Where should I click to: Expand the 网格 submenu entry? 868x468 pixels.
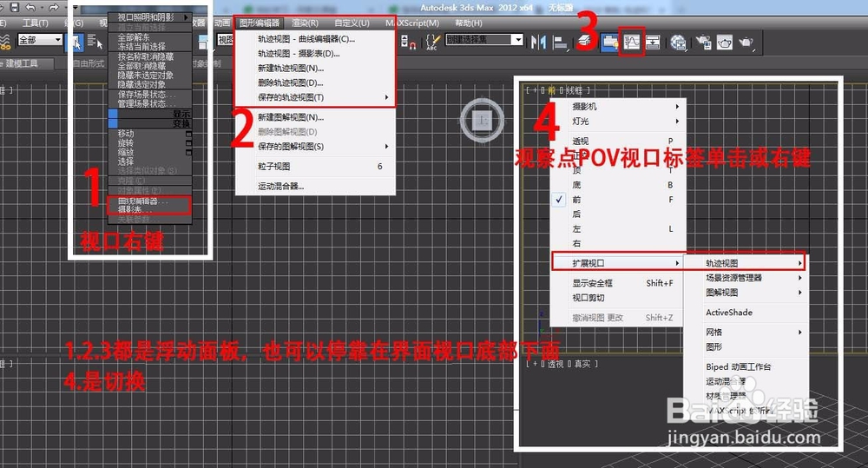(746, 333)
